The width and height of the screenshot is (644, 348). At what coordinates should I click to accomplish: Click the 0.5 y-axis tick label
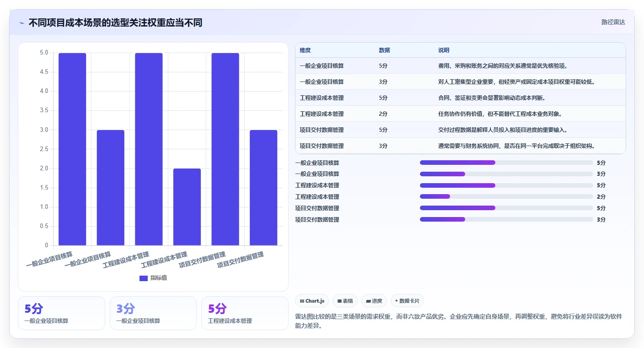point(44,226)
